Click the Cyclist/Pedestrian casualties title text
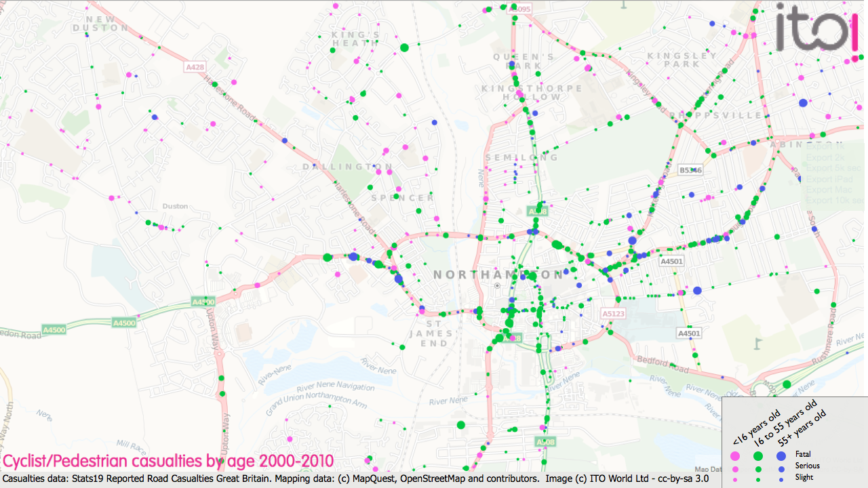Image resolution: width=868 pixels, height=488 pixels. click(168, 462)
